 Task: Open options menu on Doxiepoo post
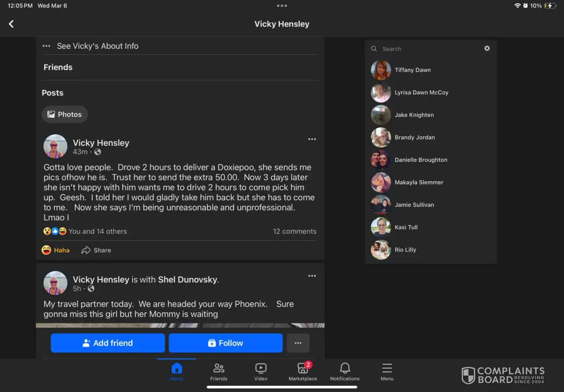pos(312,139)
